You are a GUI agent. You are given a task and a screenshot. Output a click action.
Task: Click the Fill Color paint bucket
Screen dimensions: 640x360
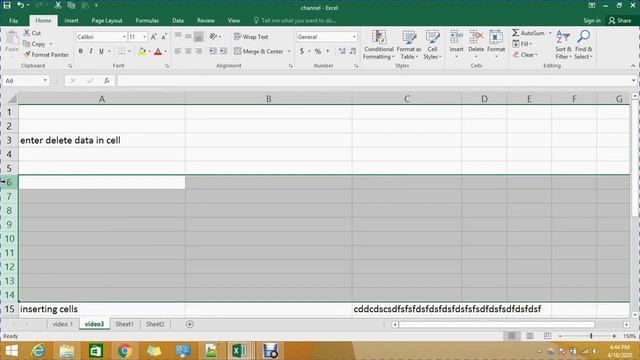(142, 51)
